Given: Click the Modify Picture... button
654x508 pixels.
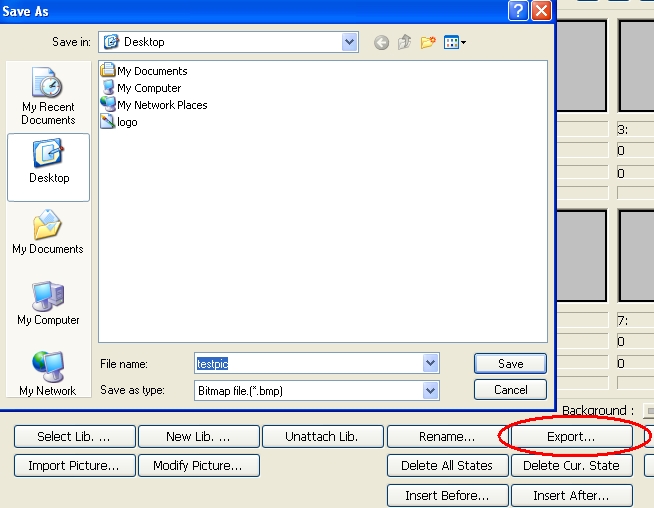Looking at the screenshot, I should (x=199, y=465).
